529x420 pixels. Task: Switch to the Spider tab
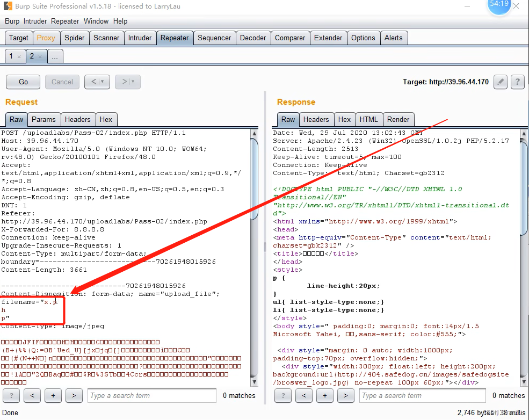click(x=75, y=38)
